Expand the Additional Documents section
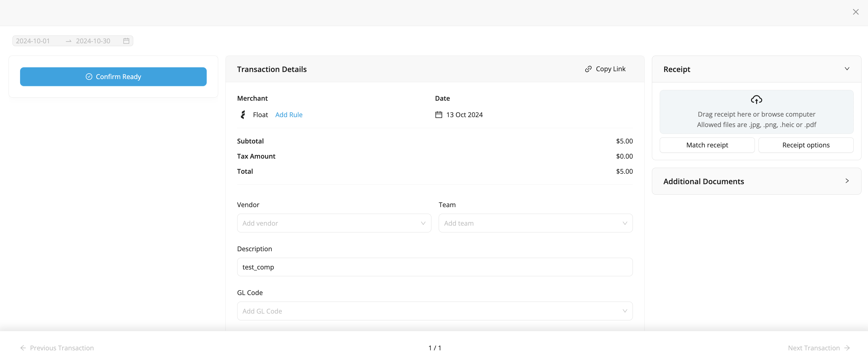Viewport: 868px width, 360px height. click(x=847, y=181)
